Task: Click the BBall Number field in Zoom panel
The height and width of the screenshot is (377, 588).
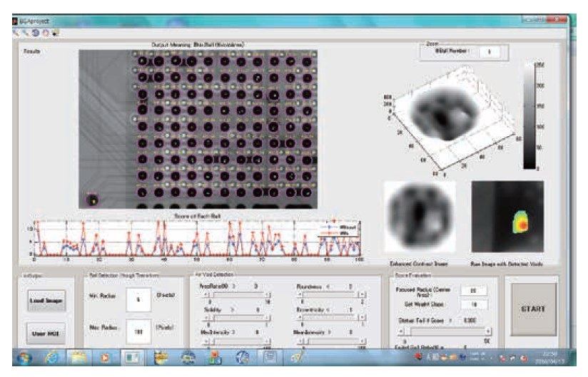Action: (x=489, y=52)
